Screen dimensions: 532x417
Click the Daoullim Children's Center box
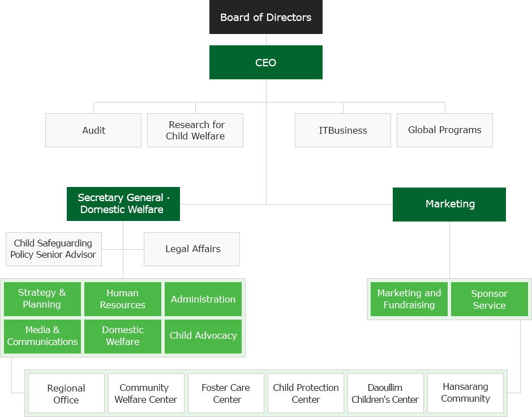pos(385,393)
